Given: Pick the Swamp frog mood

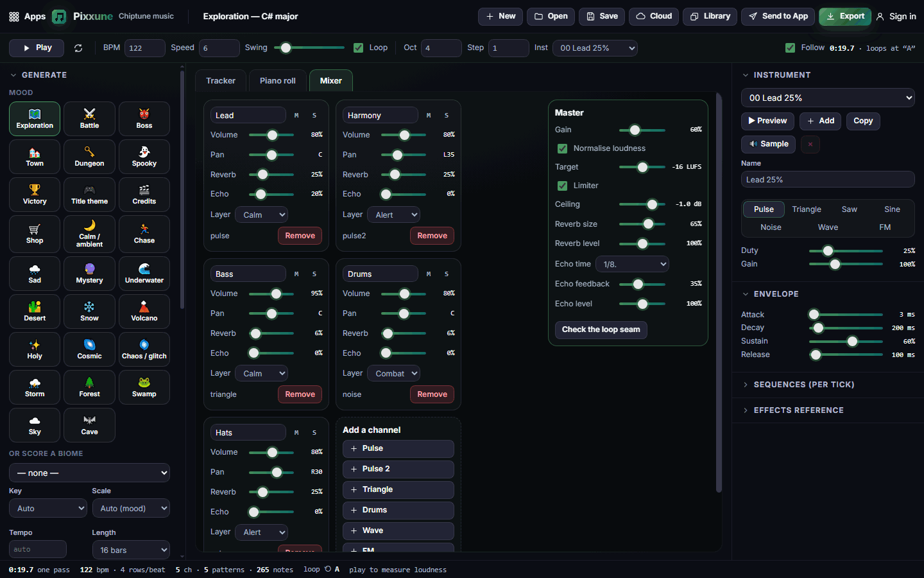Looking at the screenshot, I should (x=144, y=387).
